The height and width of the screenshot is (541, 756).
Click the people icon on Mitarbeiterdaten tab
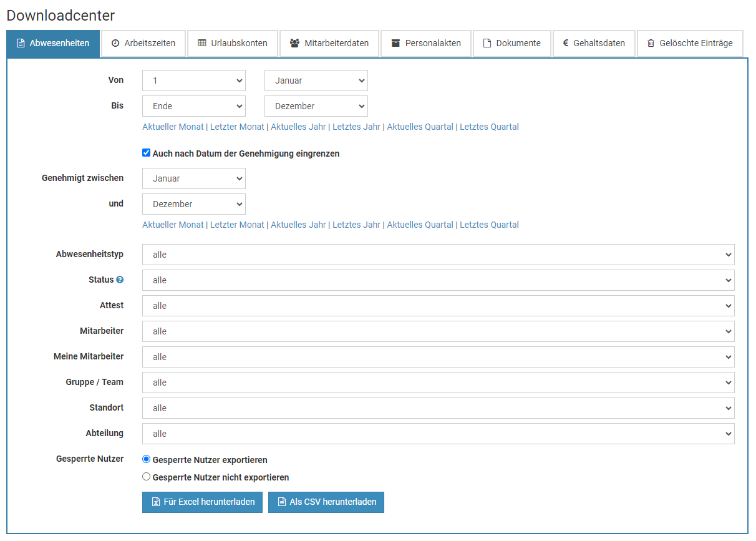pyautogui.click(x=294, y=44)
